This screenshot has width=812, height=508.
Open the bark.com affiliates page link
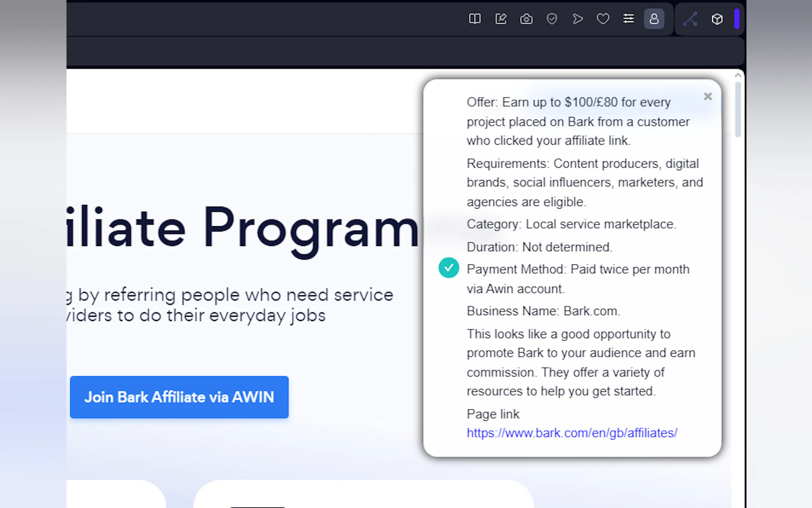click(572, 433)
